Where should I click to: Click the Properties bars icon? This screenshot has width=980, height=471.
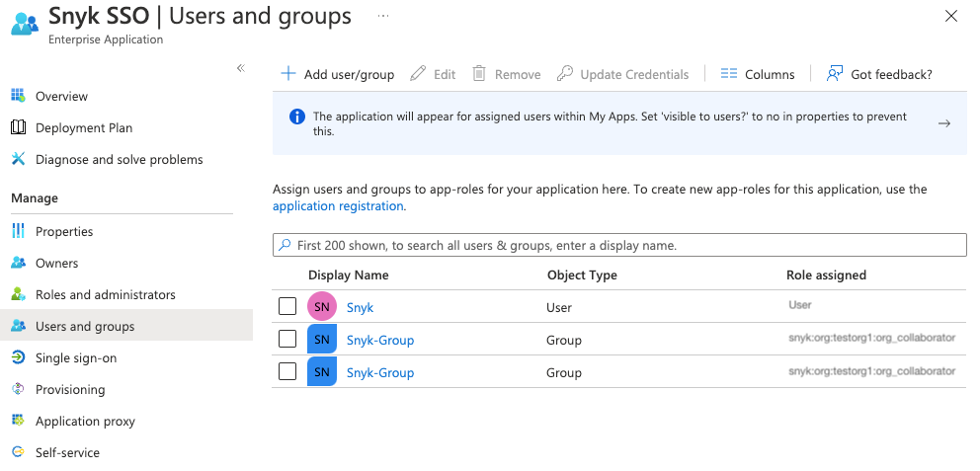click(18, 231)
